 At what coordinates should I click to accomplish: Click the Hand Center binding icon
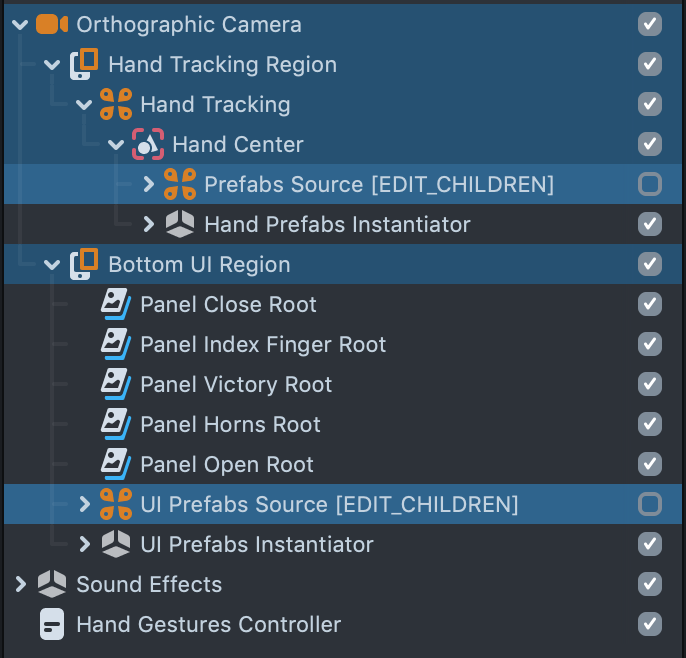pos(148,144)
